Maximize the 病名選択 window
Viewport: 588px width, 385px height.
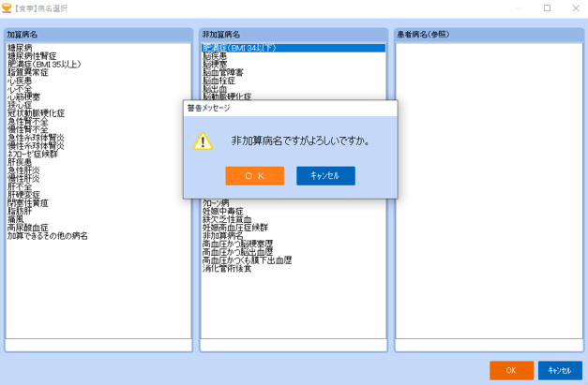point(547,8)
